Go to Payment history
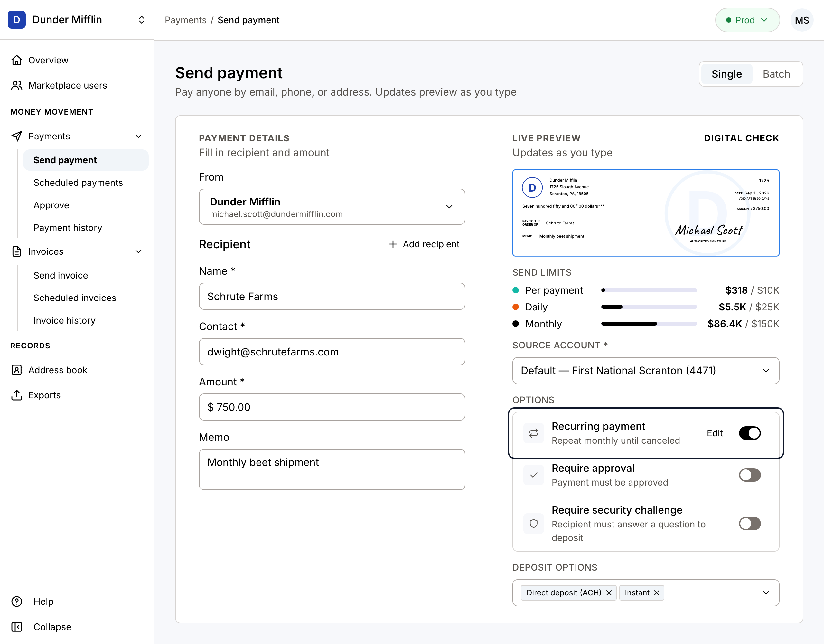This screenshot has height=644, width=824. 68,228
